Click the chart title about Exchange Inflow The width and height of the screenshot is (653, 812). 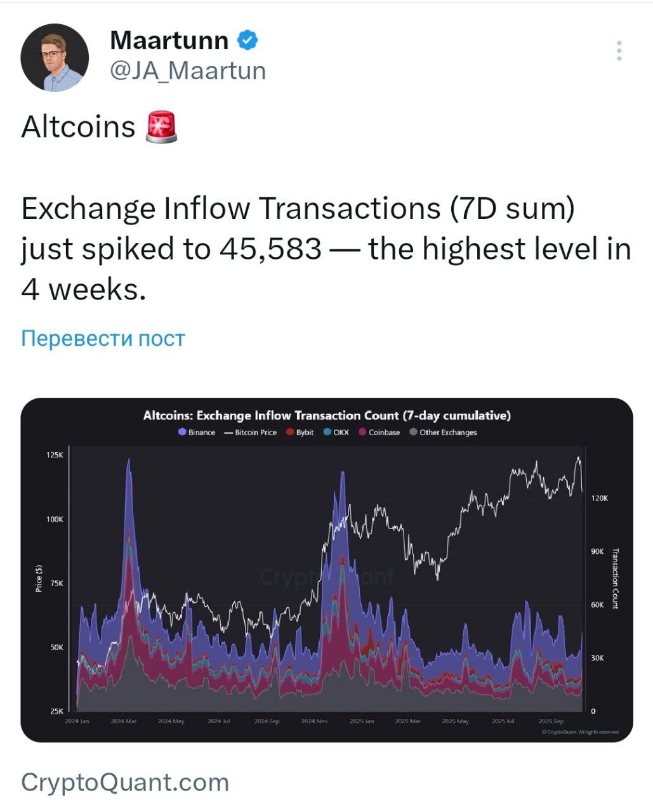pos(327,416)
